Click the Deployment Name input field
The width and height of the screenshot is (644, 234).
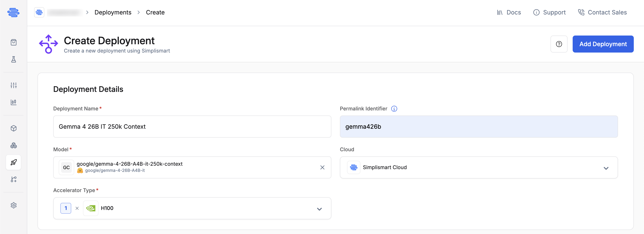click(x=192, y=127)
